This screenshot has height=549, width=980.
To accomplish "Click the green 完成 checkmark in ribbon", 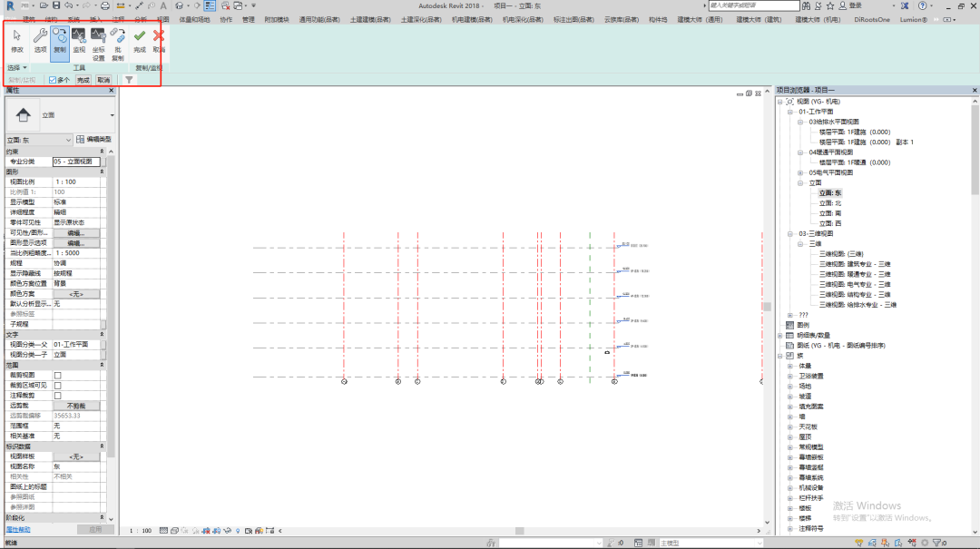I will point(140,41).
